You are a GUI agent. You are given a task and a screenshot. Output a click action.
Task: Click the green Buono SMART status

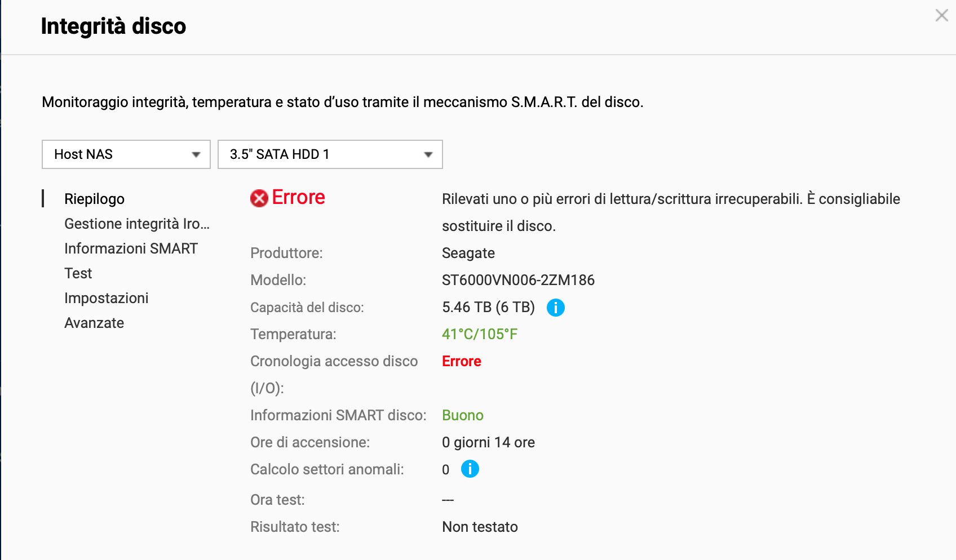[462, 415]
